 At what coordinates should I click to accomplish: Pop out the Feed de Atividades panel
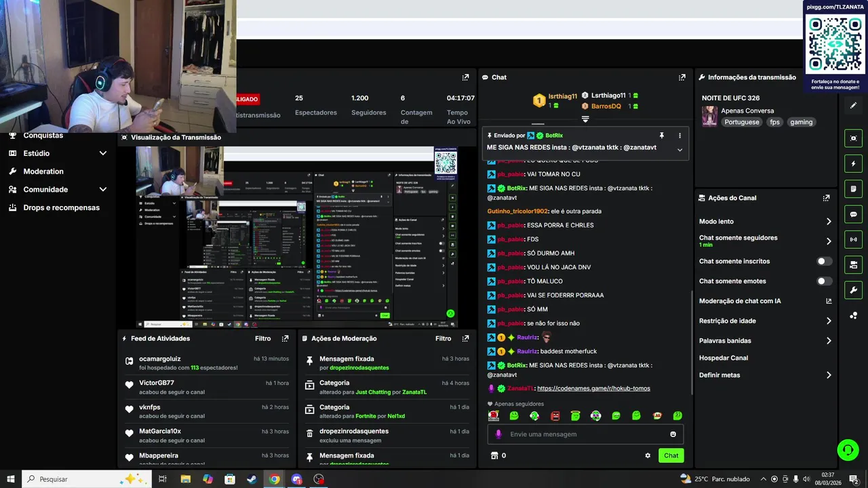click(285, 338)
